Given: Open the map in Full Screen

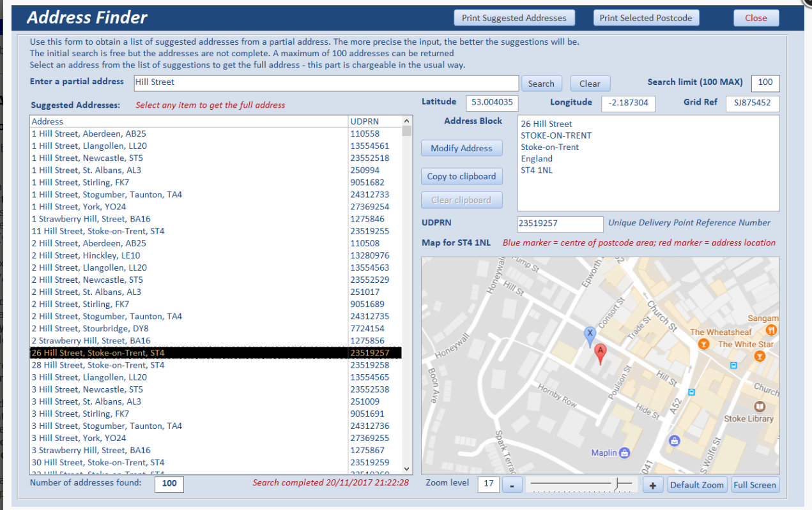Looking at the screenshot, I should point(755,485).
